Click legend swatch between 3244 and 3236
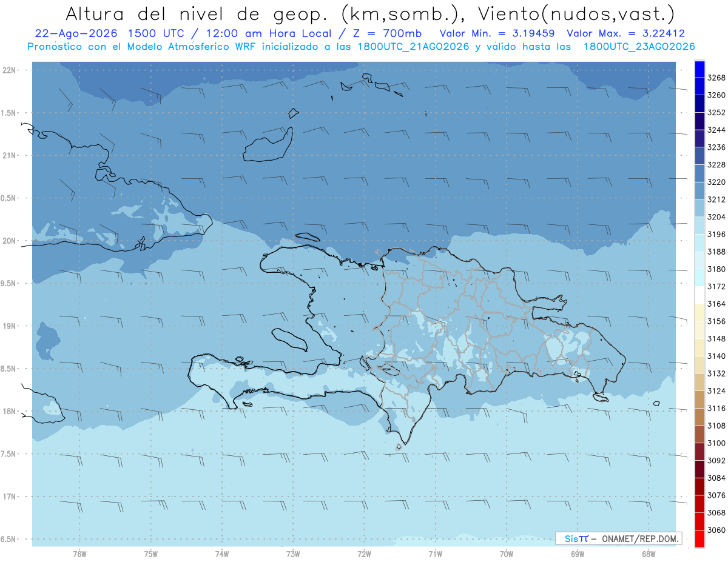The height and width of the screenshot is (562, 728). click(699, 138)
